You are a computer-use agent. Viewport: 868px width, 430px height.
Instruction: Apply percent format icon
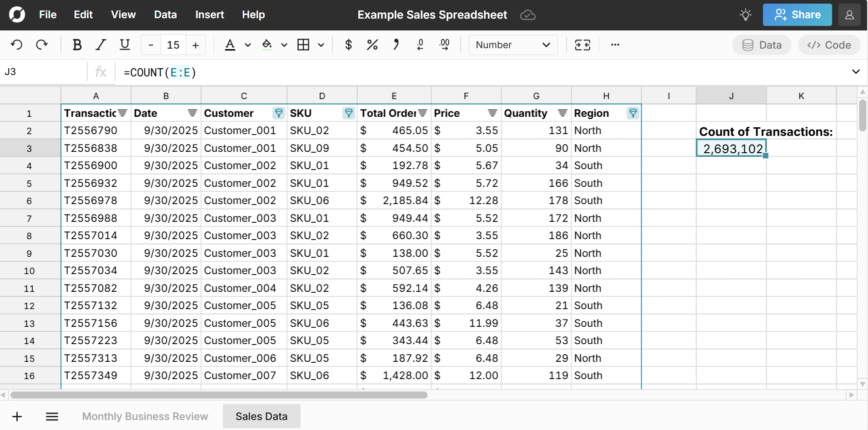[x=372, y=45]
